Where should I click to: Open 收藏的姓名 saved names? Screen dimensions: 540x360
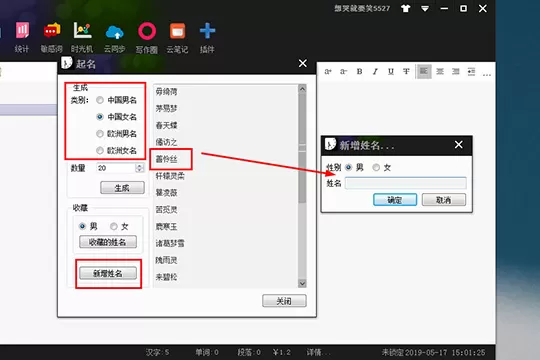coord(108,242)
